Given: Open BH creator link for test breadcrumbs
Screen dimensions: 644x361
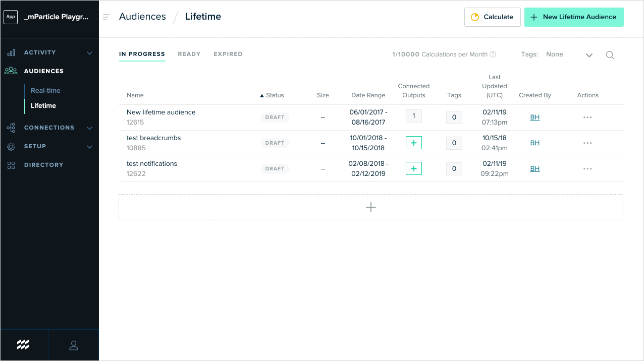Looking at the screenshot, I should [535, 143].
